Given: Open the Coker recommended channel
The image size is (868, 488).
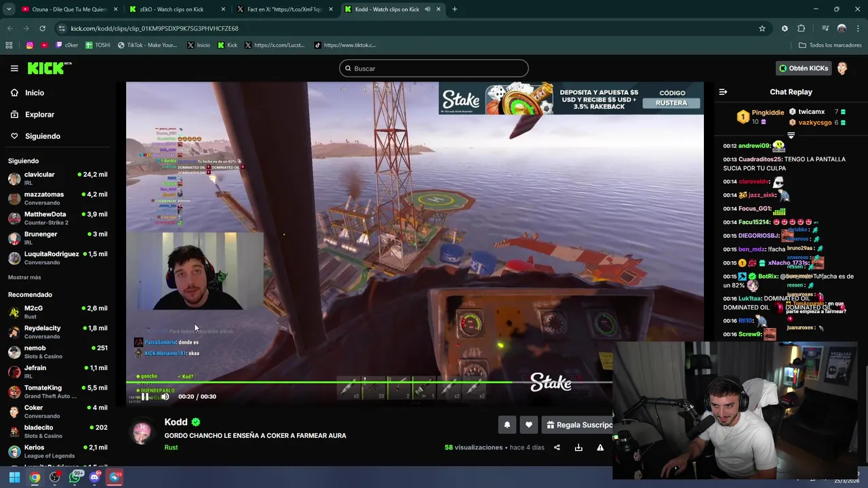Looking at the screenshot, I should pos(58,411).
